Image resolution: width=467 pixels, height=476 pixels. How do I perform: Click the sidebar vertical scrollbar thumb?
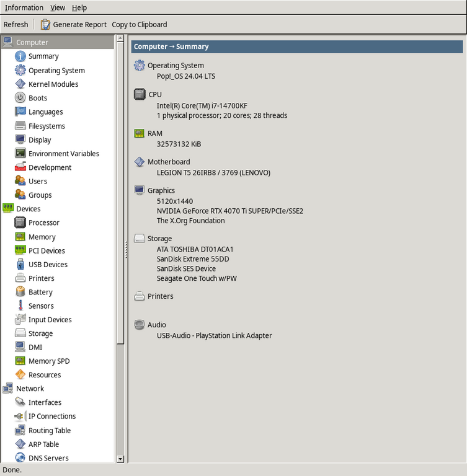click(120, 193)
